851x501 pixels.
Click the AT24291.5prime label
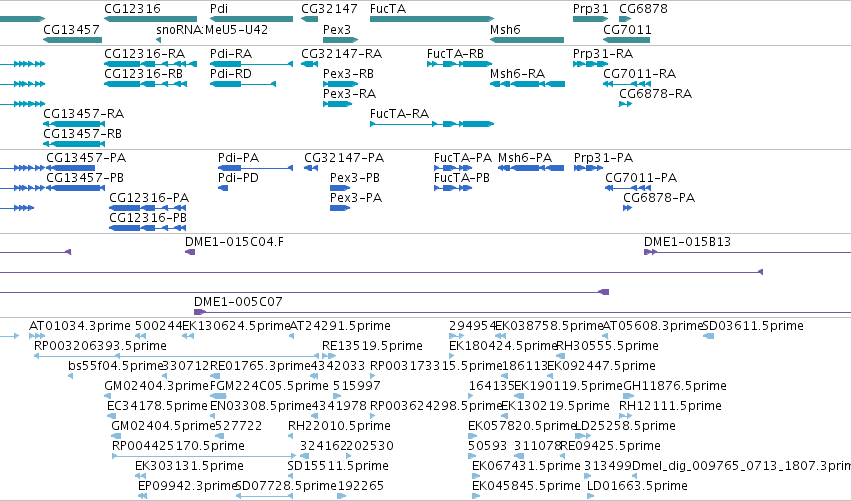340,326
